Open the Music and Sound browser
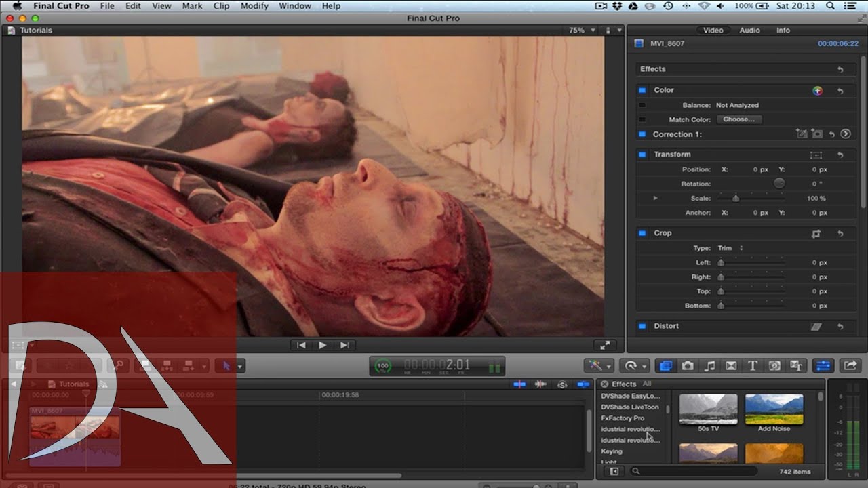 [x=709, y=365]
